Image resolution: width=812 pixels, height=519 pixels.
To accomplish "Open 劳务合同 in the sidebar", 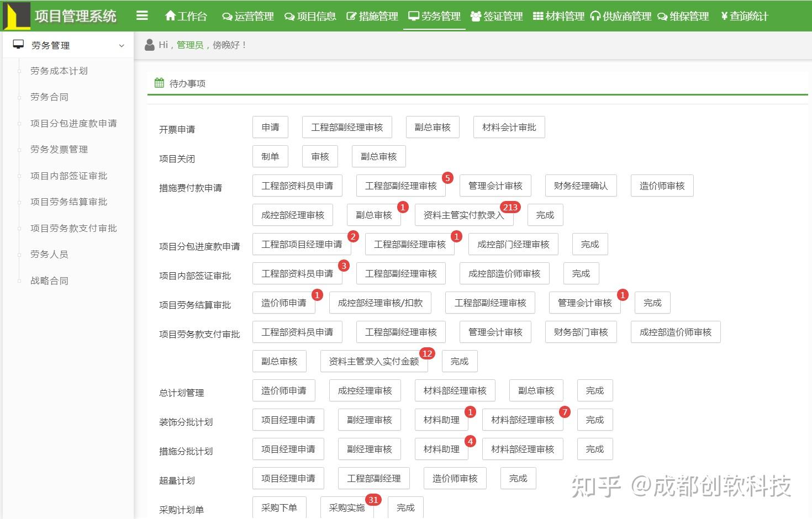I will point(49,97).
